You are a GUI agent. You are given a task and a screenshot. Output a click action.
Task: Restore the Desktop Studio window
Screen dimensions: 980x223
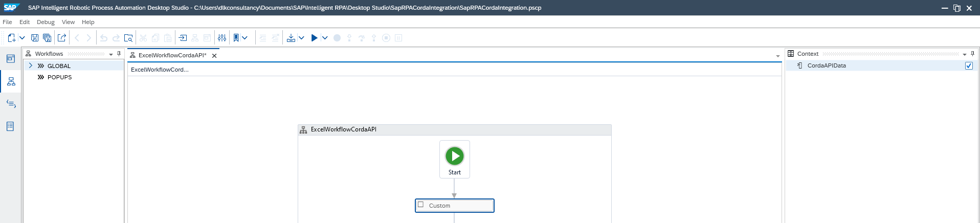956,8
